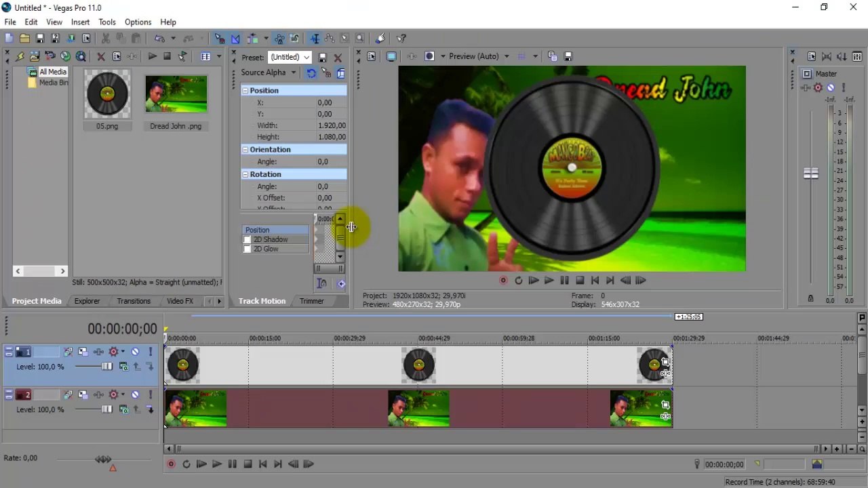The height and width of the screenshot is (488, 868).
Task: Toggle Auto Ripple in the main toolbar
Action: pos(252,39)
